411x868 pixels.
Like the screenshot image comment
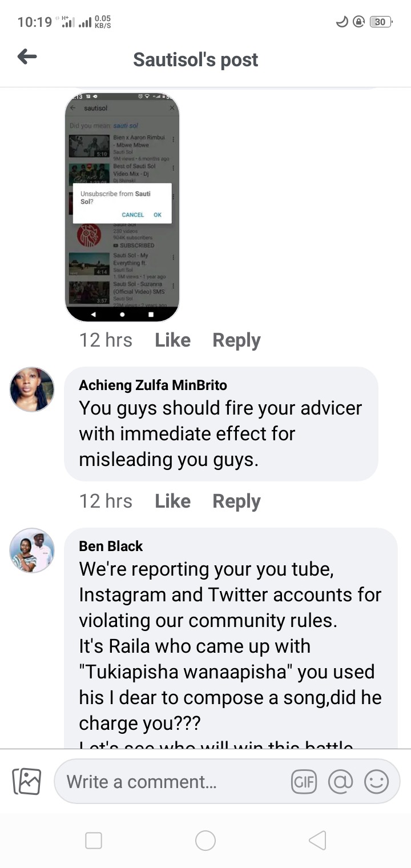pos(172,340)
